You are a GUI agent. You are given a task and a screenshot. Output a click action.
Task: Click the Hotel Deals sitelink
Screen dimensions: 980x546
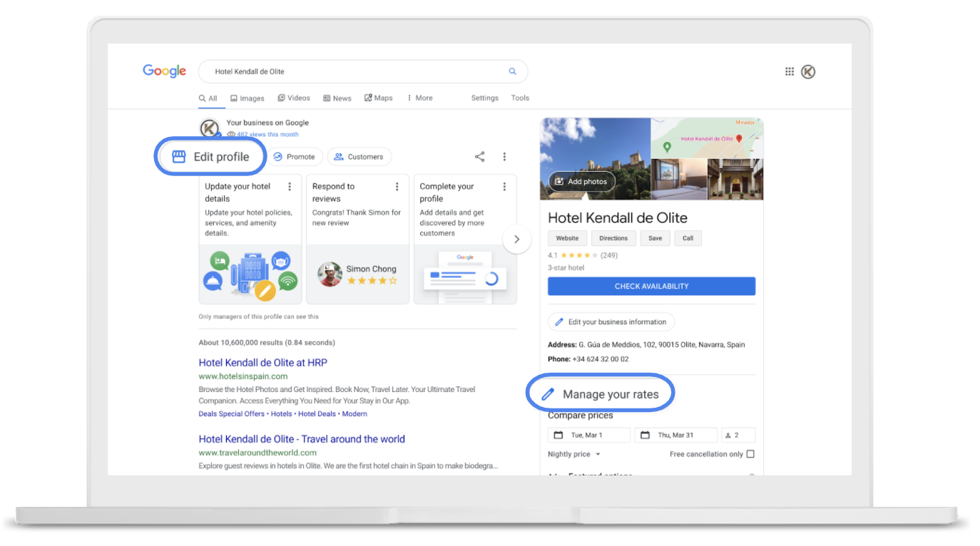tap(317, 414)
